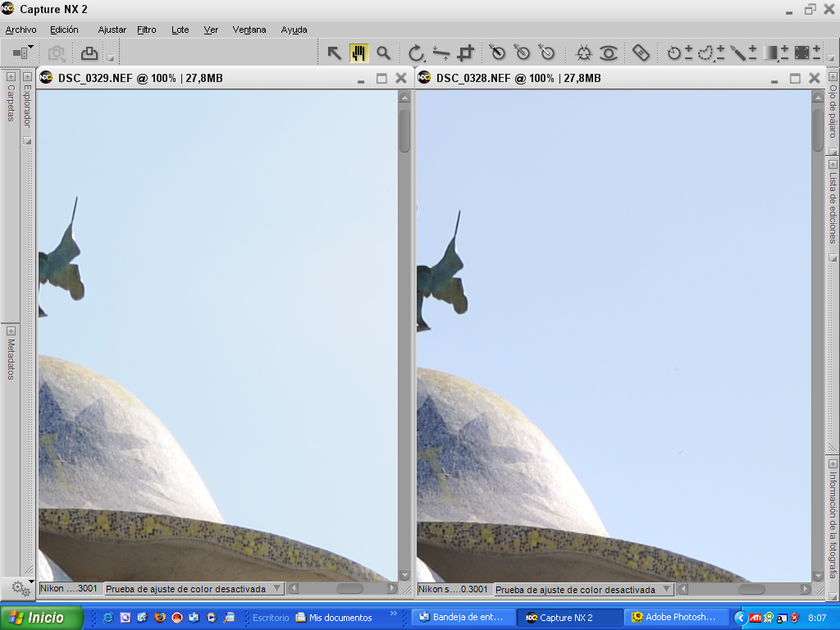Click the Print icon in toolbar
The image size is (840, 630).
[89, 53]
